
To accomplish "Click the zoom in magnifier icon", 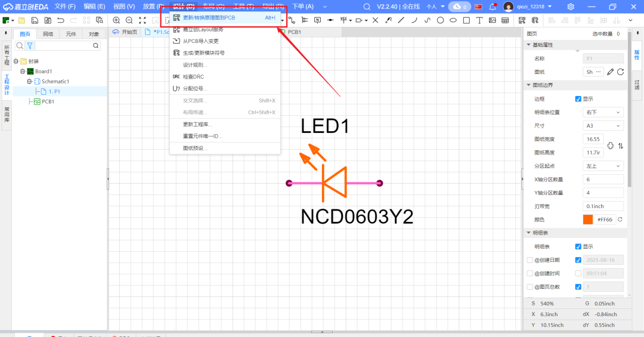I will point(116,20).
